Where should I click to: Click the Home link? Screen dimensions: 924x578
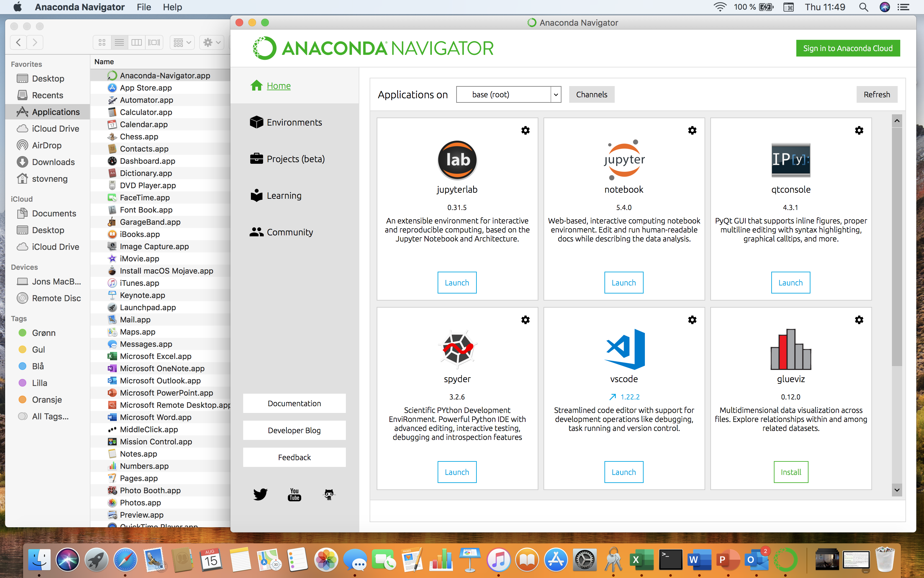[x=279, y=86]
